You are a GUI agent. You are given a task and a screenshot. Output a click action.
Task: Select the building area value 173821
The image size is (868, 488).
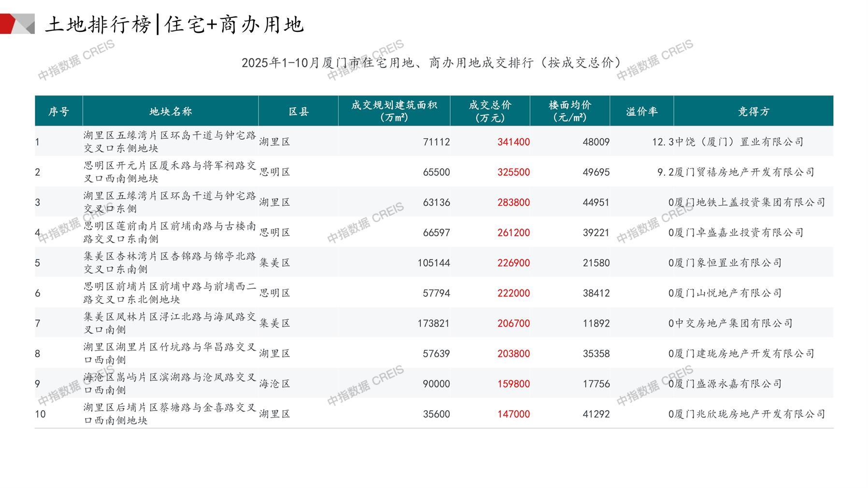[x=433, y=323]
